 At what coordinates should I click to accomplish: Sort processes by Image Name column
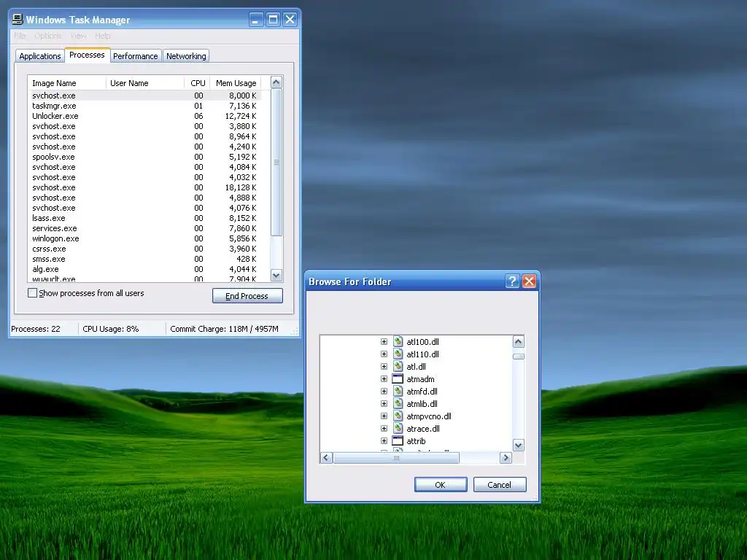pos(67,83)
